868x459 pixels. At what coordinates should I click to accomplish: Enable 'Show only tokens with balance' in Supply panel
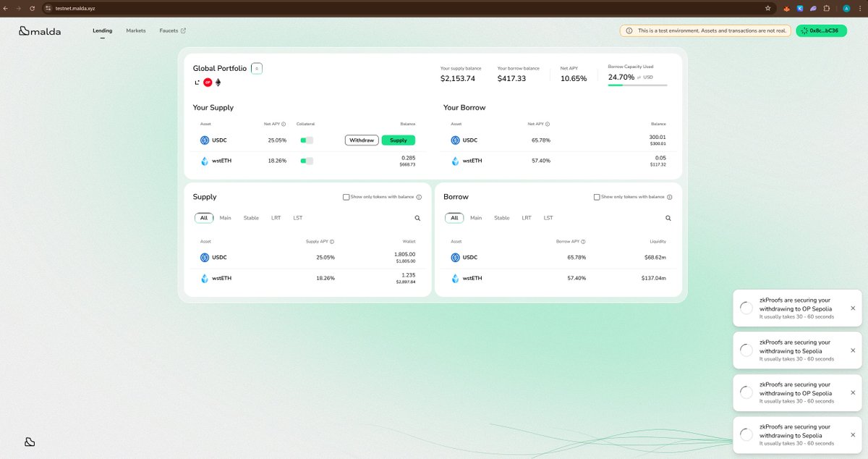[346, 197]
